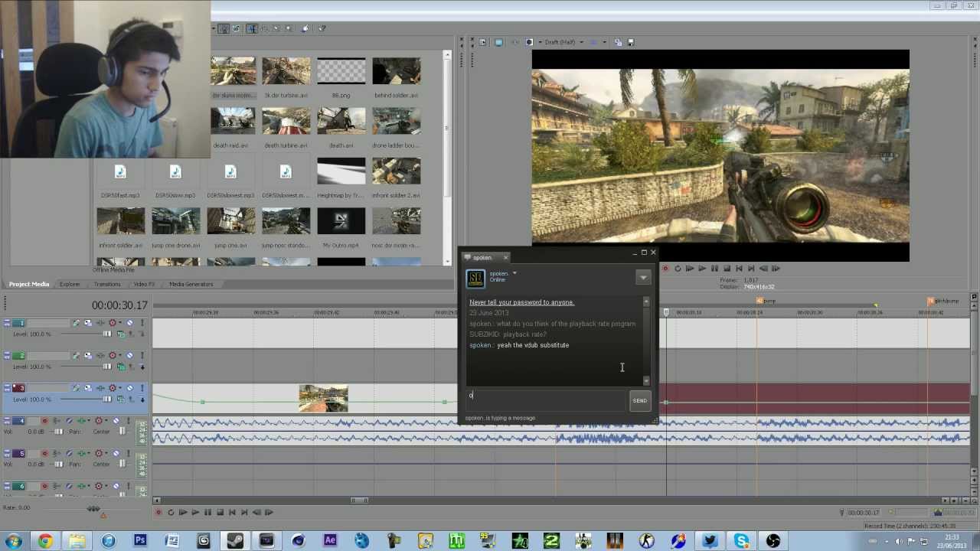Stop timeline playback in bottom transport

point(220,512)
